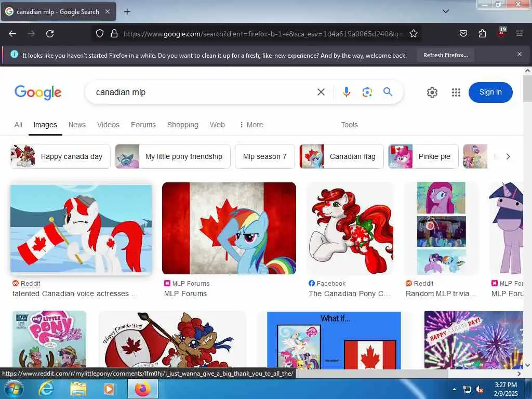Open the muted volume tray icon

pyautogui.click(x=480, y=390)
